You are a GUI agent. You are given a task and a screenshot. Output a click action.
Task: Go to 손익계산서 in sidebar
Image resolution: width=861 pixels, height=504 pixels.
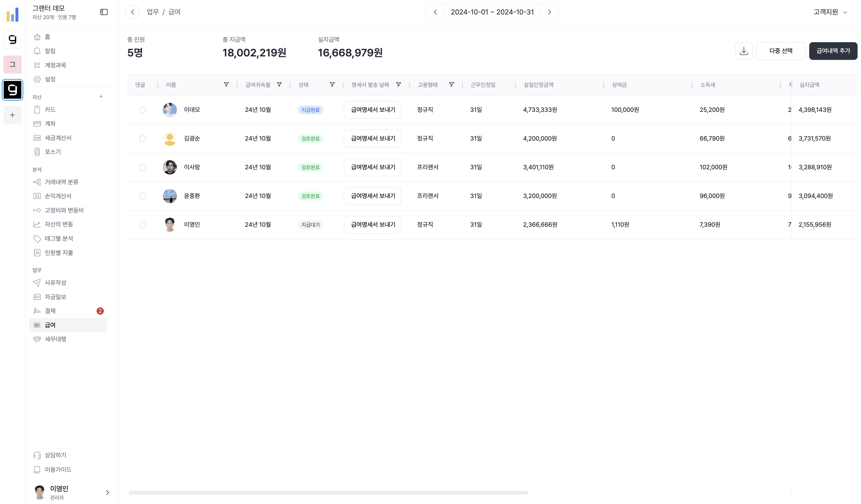[58, 196]
